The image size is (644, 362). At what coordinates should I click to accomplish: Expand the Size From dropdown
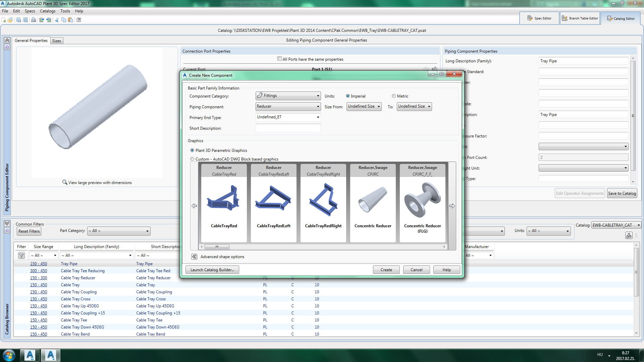(364, 107)
